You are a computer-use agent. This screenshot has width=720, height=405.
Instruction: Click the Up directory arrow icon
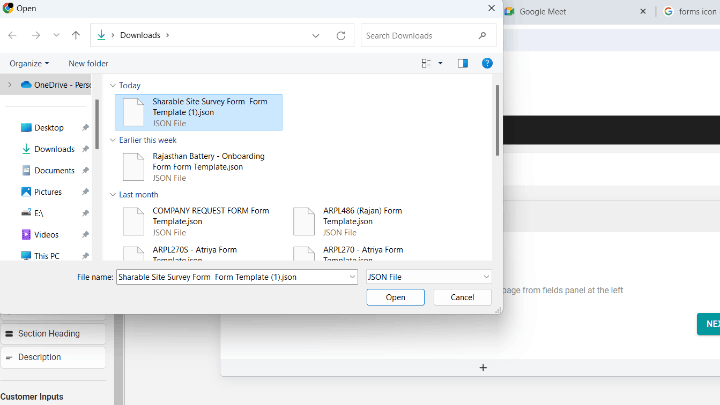[x=76, y=35]
